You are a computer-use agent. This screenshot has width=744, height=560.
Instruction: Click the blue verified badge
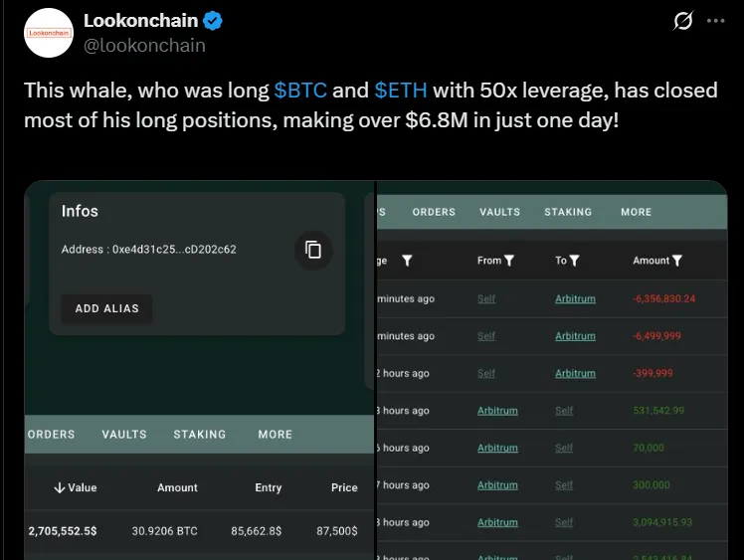pos(213,21)
